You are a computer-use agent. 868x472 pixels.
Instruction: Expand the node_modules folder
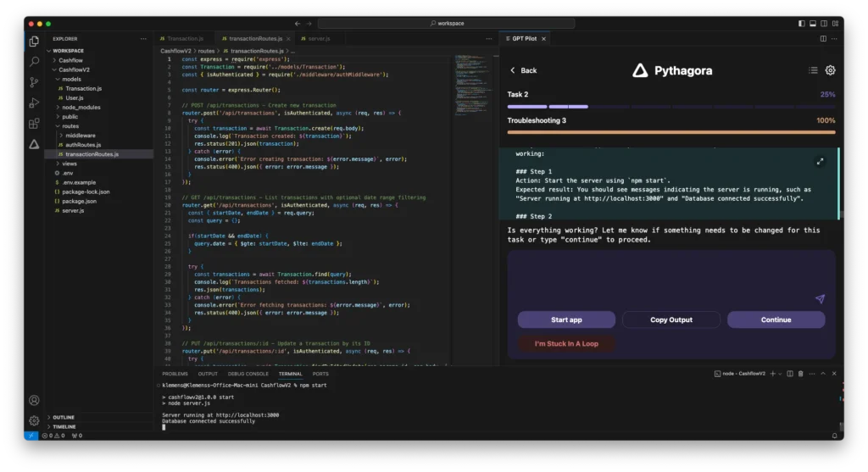click(81, 108)
